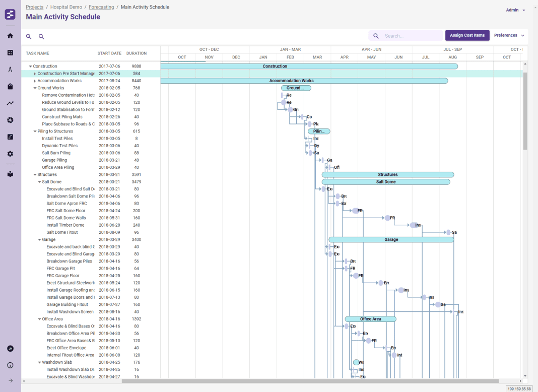Click the Home icon in sidebar
This screenshot has height=392, width=538.
pos(10,36)
